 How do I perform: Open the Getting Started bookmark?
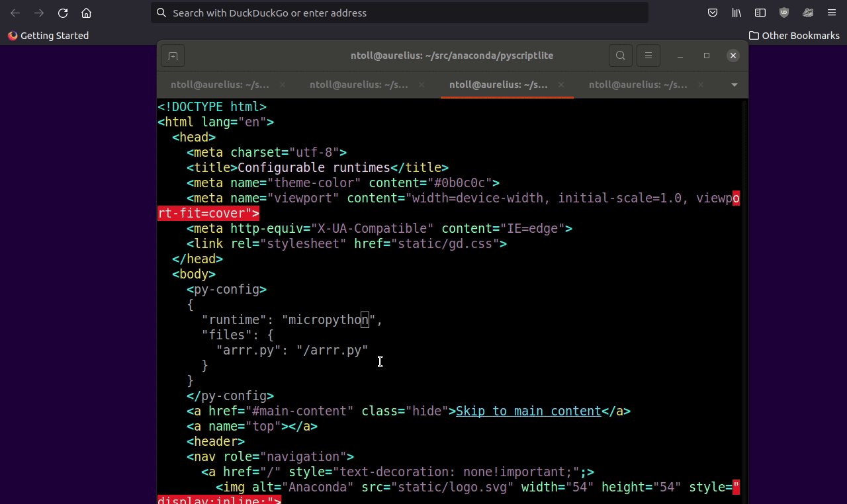pos(48,36)
